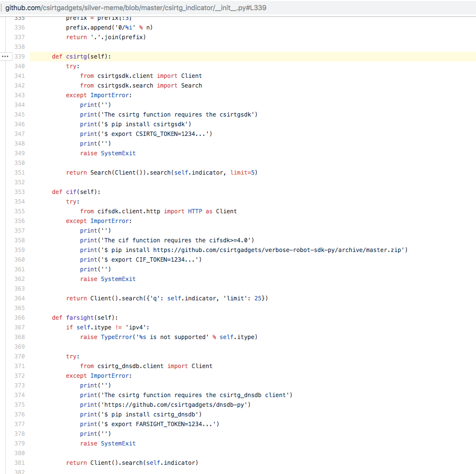Click line number 381
This screenshot has height=474, width=476.
coord(20,463)
